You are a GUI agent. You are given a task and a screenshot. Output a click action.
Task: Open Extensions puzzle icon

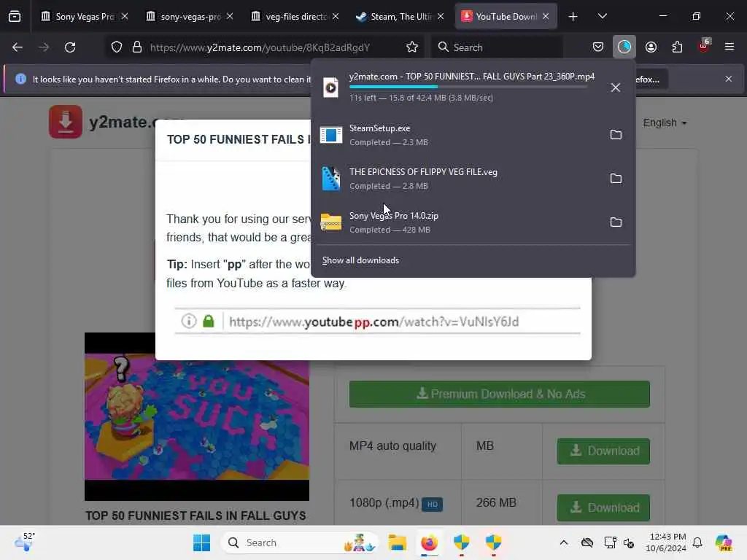[677, 47]
